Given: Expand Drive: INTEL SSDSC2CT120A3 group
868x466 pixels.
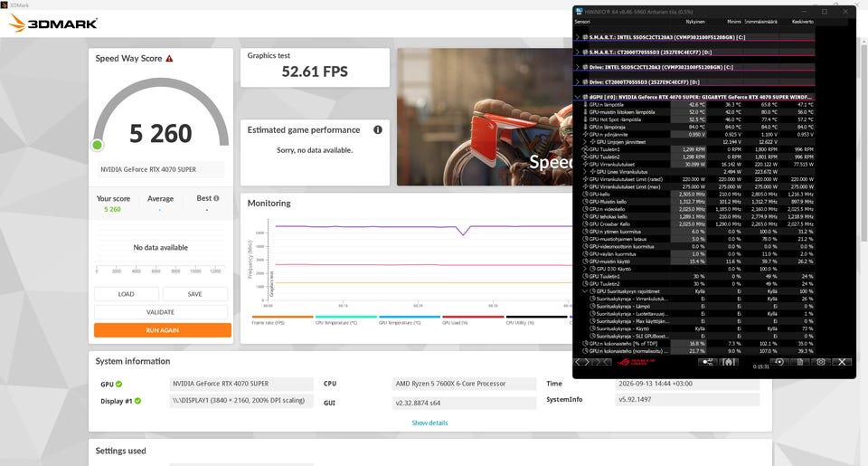Looking at the screenshot, I should (x=578, y=67).
